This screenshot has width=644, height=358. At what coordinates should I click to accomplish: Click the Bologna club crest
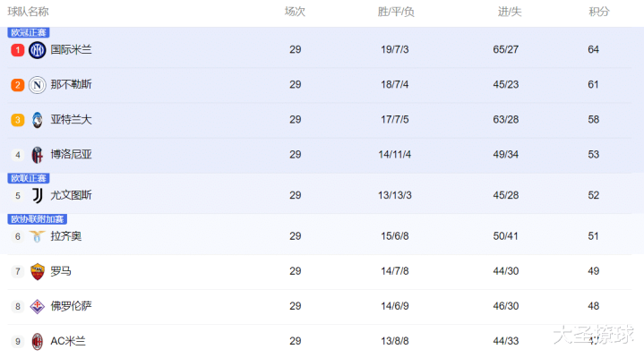point(37,155)
